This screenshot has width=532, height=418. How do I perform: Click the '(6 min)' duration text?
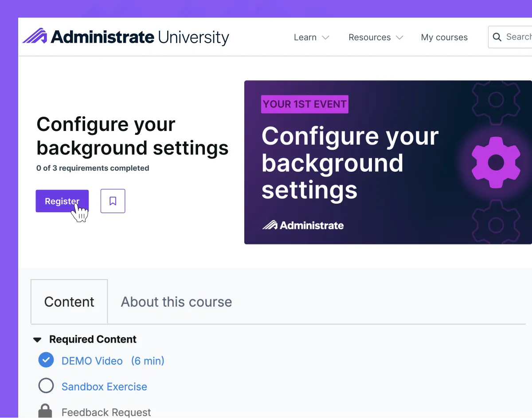pos(148,361)
